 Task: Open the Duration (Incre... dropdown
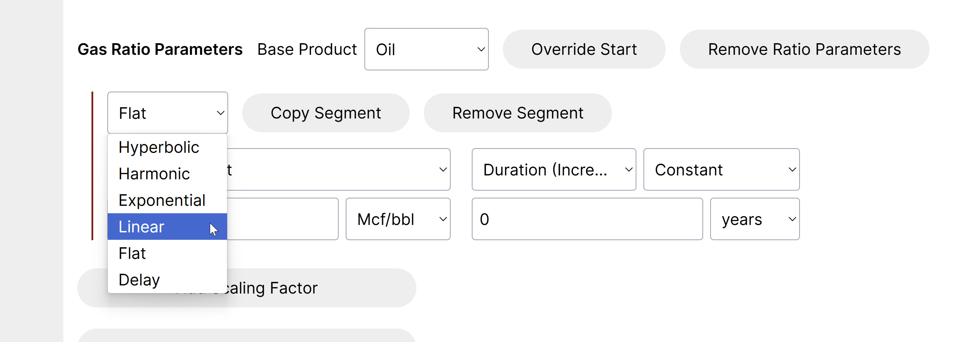[x=553, y=170]
